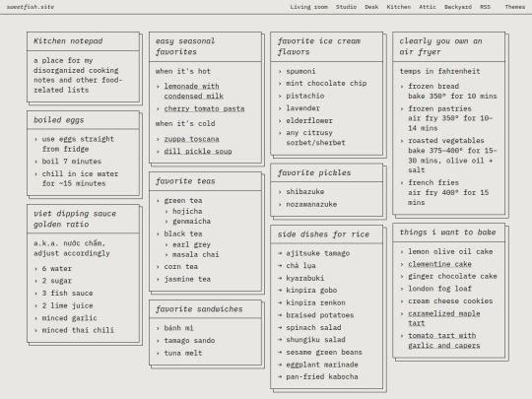The width and height of the screenshot is (532, 399).
Task: Open the clementine cake link
Action: [439, 264]
